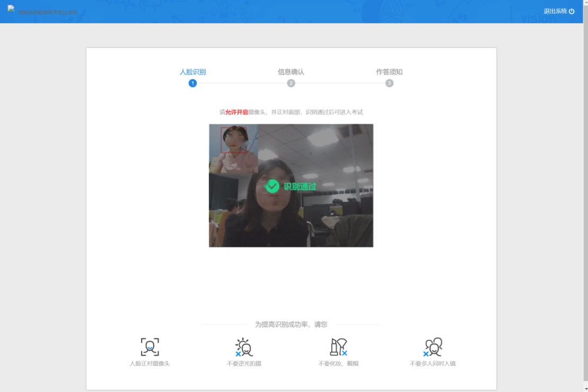Click the step 3 circle indicator

click(389, 83)
